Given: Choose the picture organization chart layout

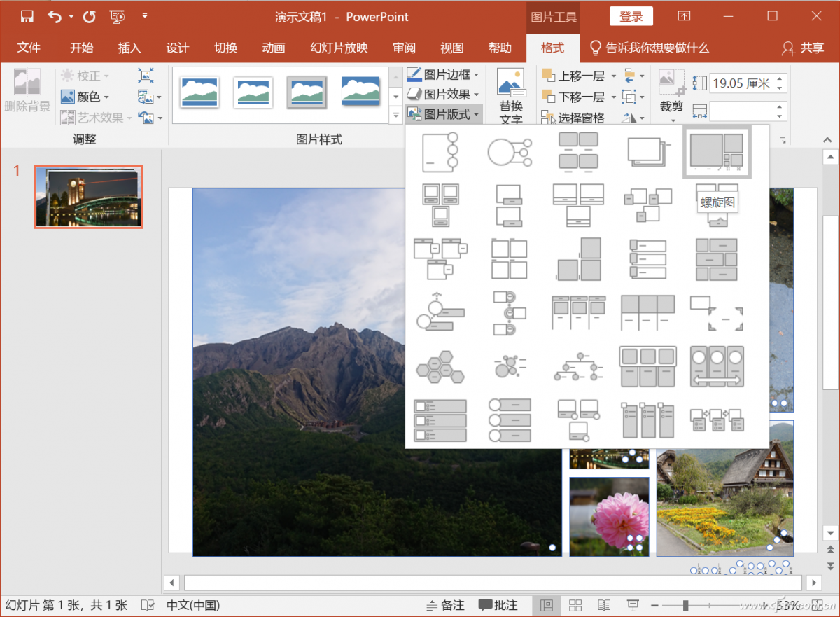Looking at the screenshot, I should [x=577, y=366].
